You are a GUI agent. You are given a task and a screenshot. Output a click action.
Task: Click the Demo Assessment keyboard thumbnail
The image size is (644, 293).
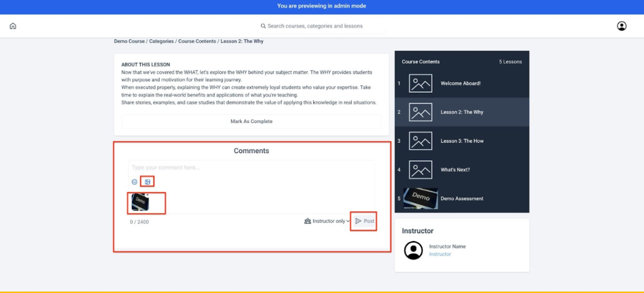pos(421,198)
